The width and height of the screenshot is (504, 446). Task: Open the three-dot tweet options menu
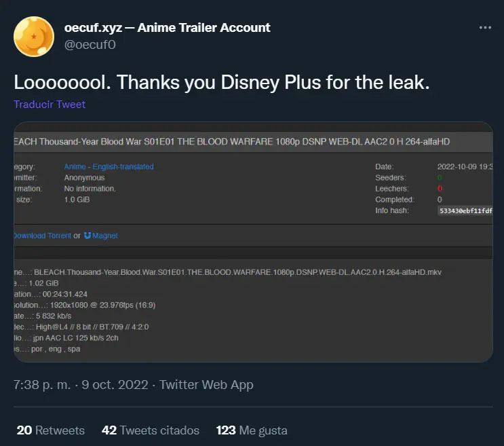485,28
